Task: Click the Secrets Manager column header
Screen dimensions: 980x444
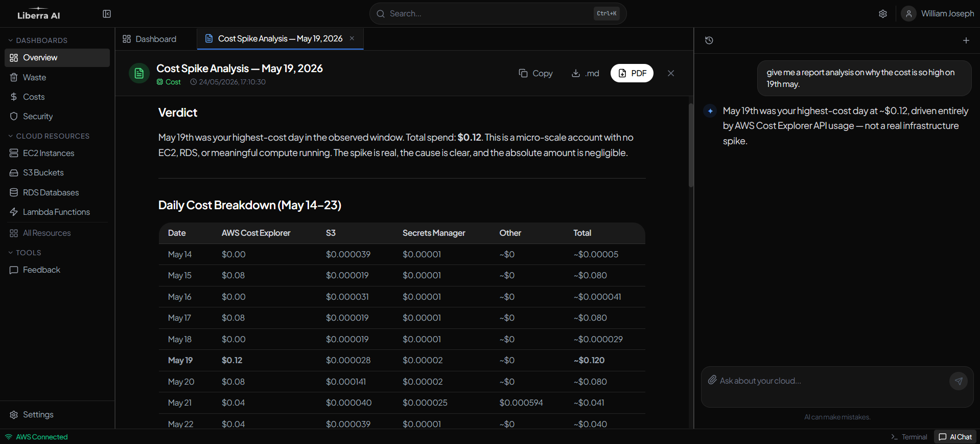Action: coord(434,233)
